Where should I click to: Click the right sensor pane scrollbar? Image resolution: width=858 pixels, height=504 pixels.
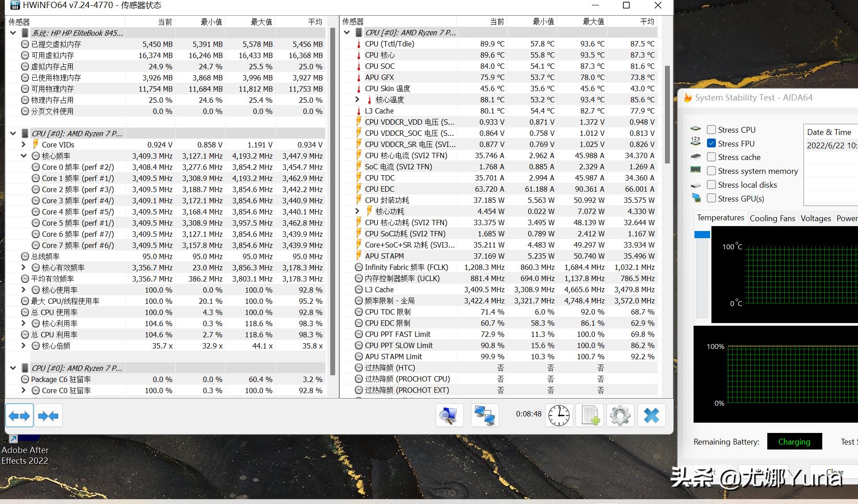click(667, 114)
